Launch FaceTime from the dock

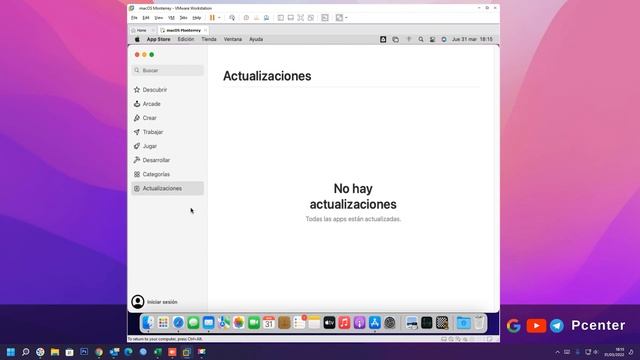[254, 323]
